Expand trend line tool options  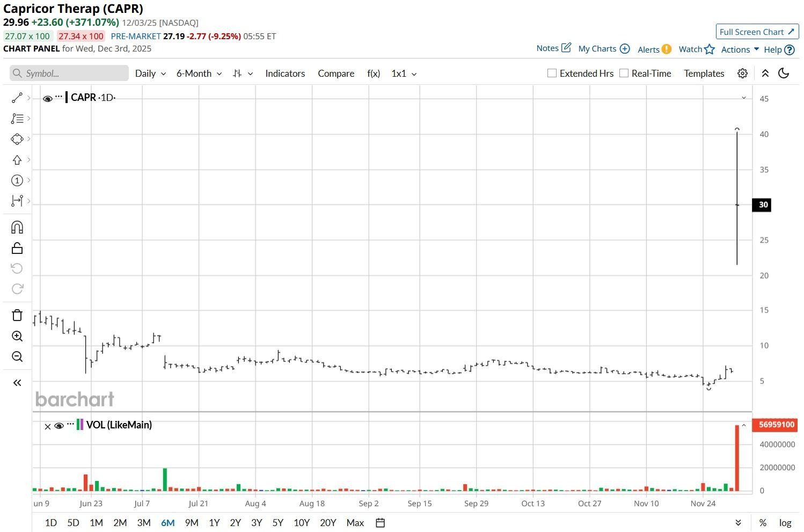coord(28,98)
